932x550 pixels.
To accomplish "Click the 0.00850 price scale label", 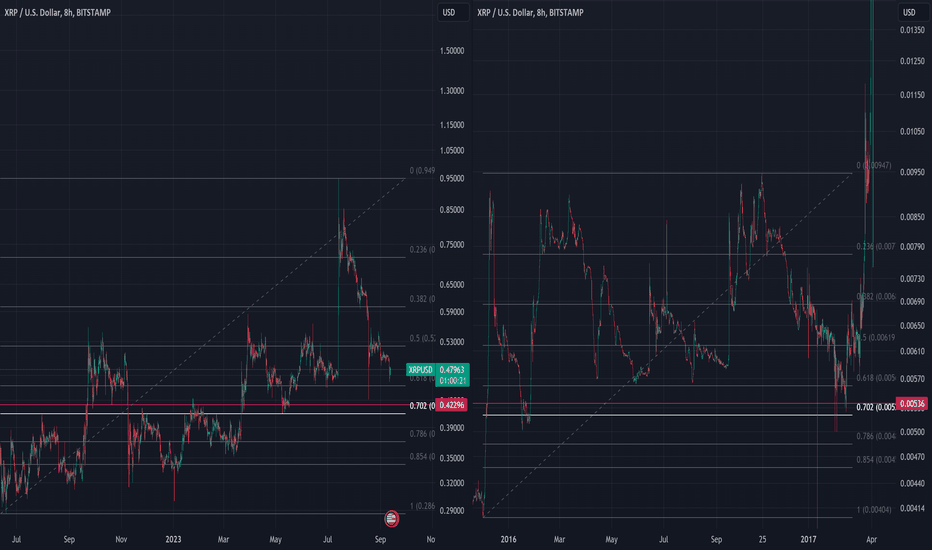I will click(912, 218).
